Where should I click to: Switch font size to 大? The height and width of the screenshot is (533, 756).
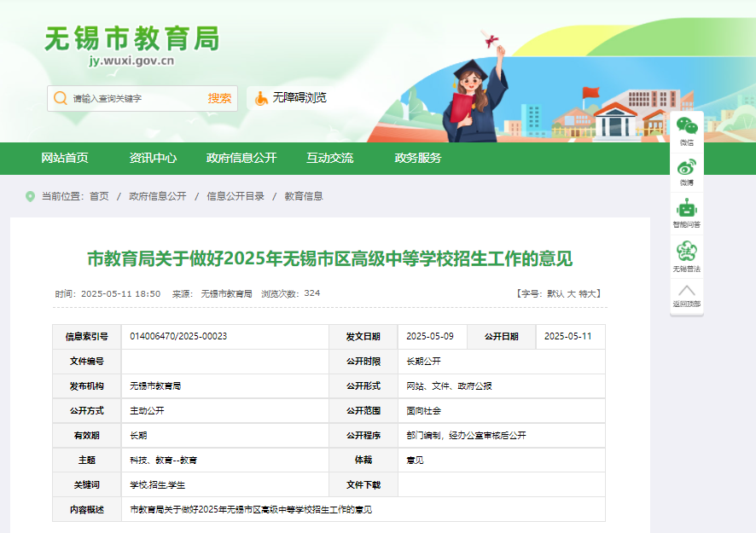pos(572,293)
